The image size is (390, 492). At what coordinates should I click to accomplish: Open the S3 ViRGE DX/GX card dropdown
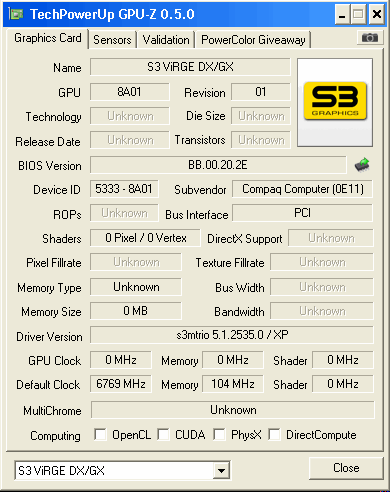pos(221,471)
